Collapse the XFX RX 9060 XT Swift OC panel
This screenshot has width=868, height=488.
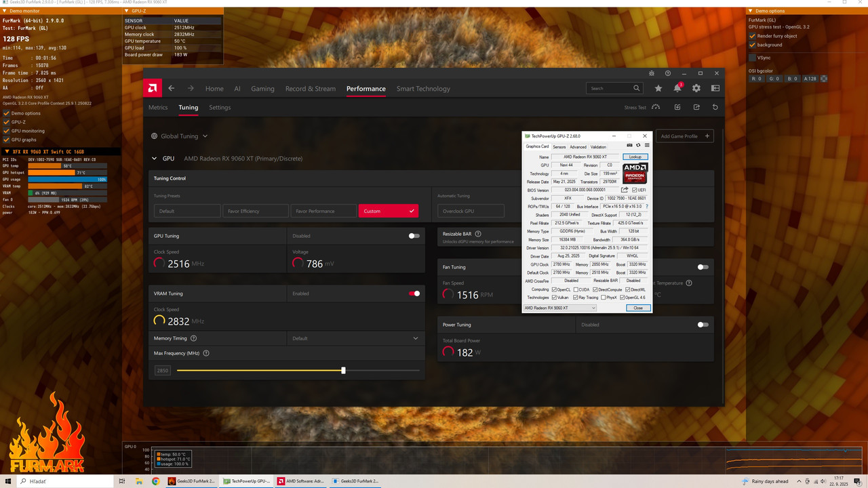(x=7, y=152)
